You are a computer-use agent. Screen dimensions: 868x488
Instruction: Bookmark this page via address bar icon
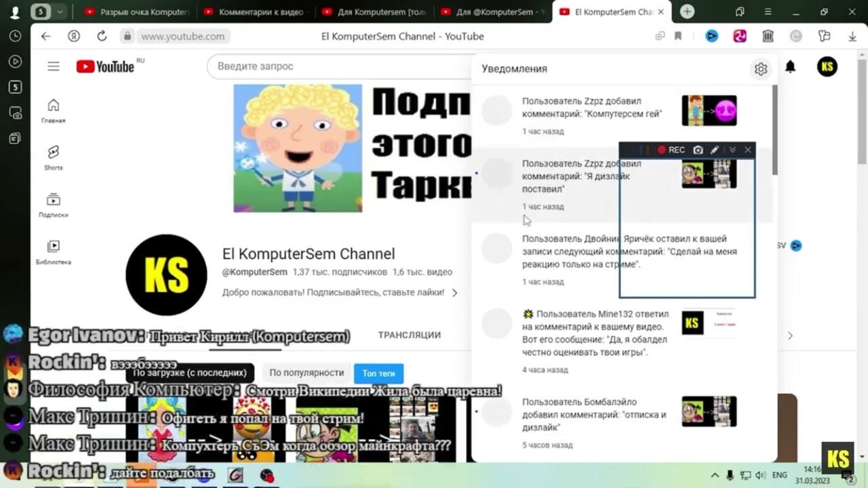click(x=678, y=37)
